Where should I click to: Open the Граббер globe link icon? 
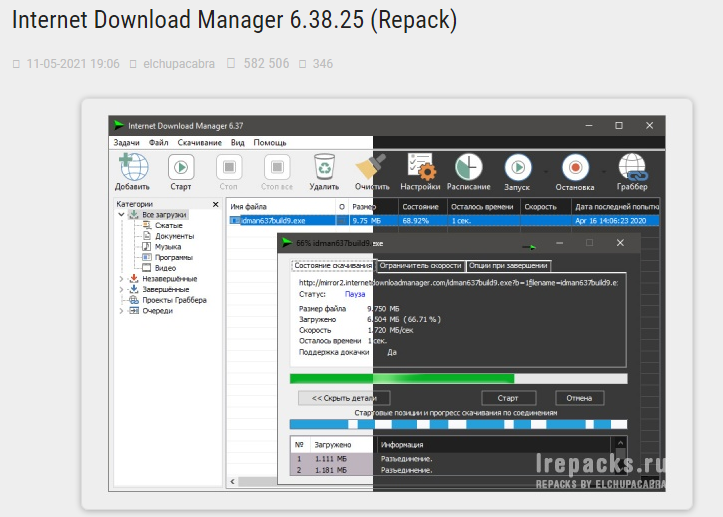click(x=633, y=167)
